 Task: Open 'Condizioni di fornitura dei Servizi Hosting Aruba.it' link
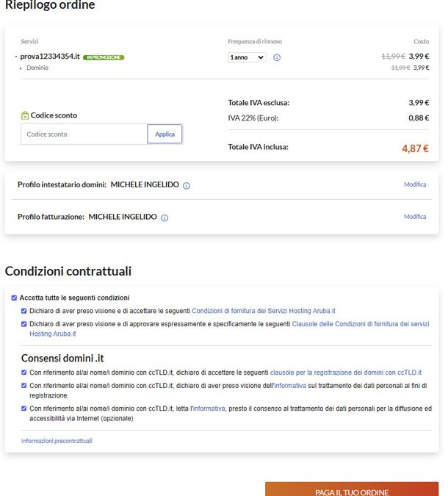tap(264, 311)
